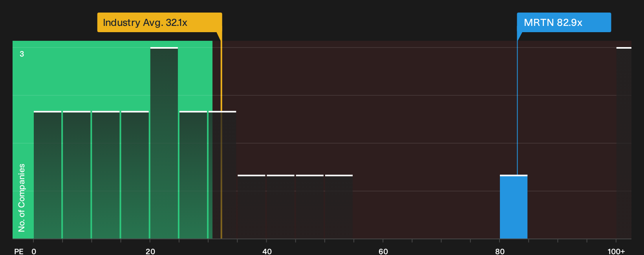644x255 pixels.
Task: Click the x-axis label 20
Action: [150, 251]
